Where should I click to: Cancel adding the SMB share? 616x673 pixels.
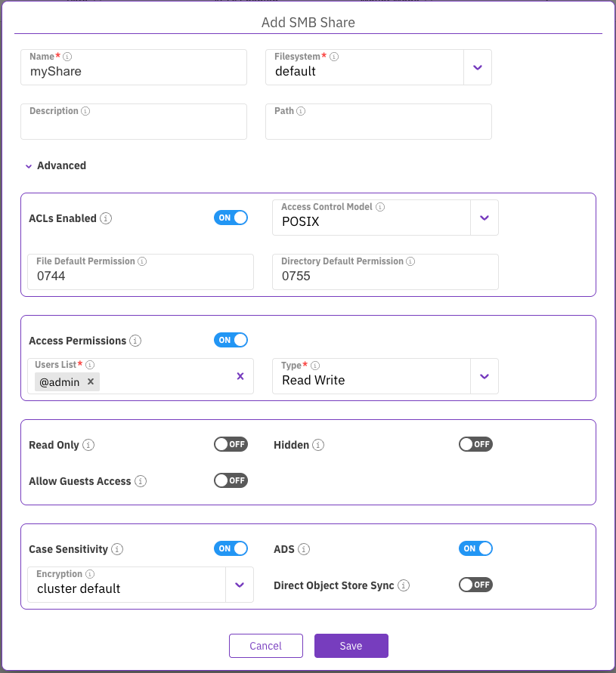tap(265, 646)
